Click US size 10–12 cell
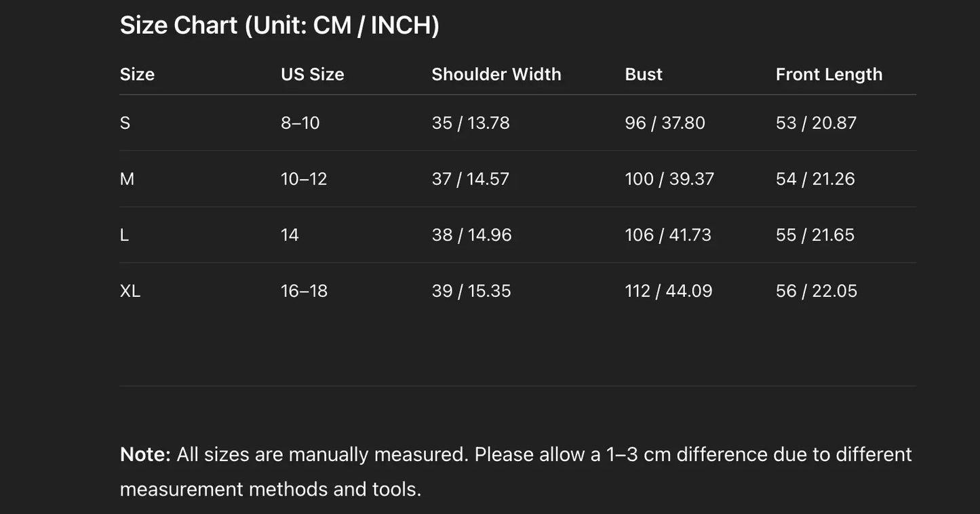The image size is (980, 514). pos(303,179)
